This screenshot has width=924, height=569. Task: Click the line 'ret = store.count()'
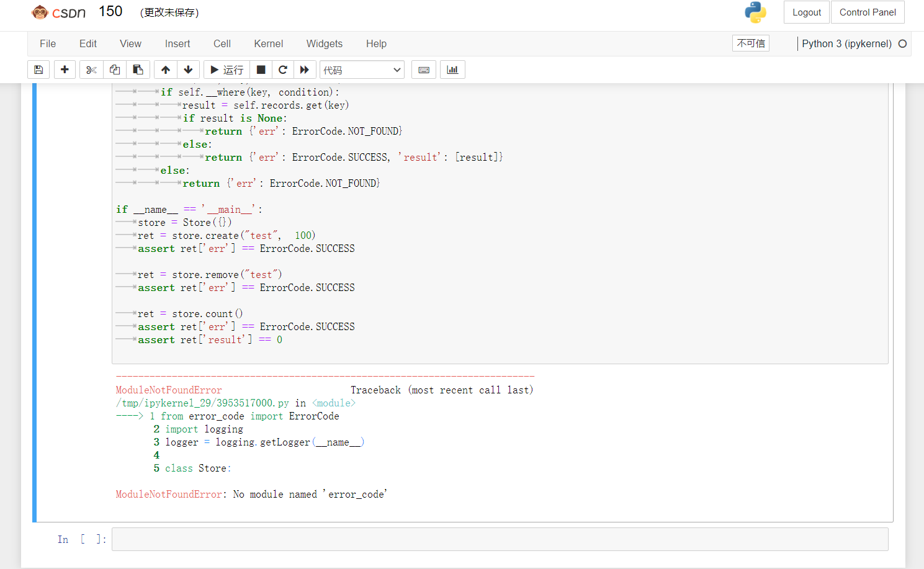pos(191,313)
